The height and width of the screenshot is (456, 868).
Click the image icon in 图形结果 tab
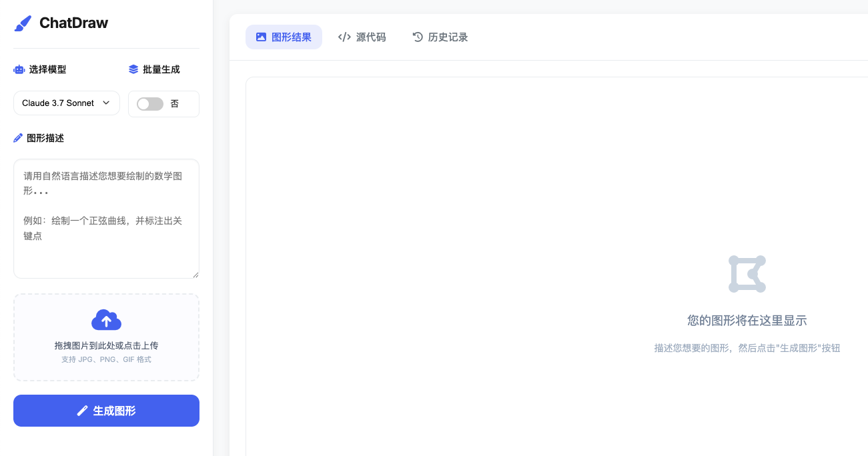[x=261, y=37]
